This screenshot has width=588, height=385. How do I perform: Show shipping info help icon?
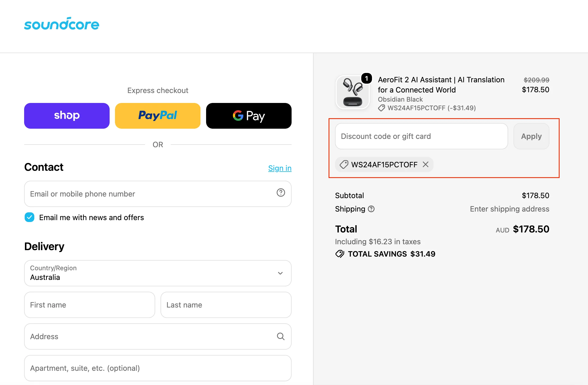click(371, 209)
